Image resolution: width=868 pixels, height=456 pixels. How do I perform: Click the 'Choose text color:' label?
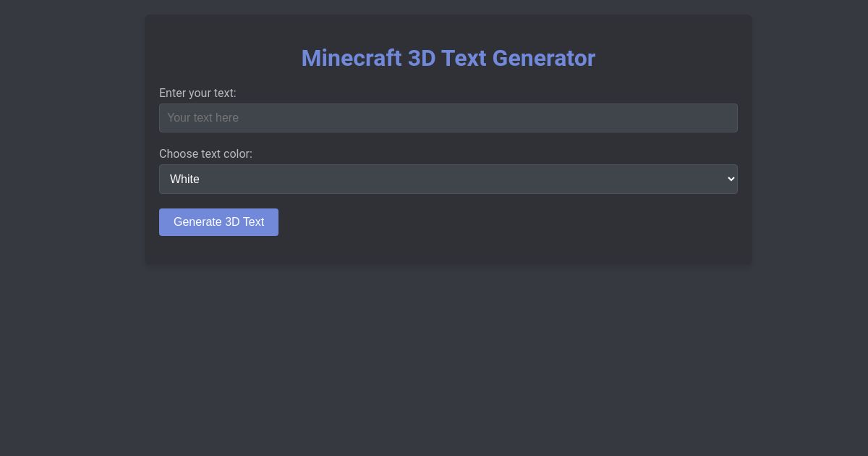tap(205, 154)
